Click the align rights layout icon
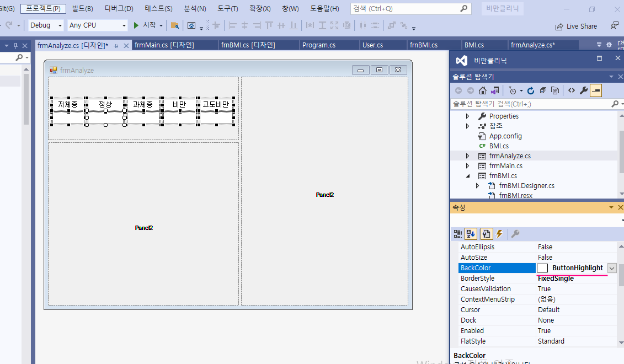Image resolution: width=624 pixels, height=364 pixels. click(257, 25)
